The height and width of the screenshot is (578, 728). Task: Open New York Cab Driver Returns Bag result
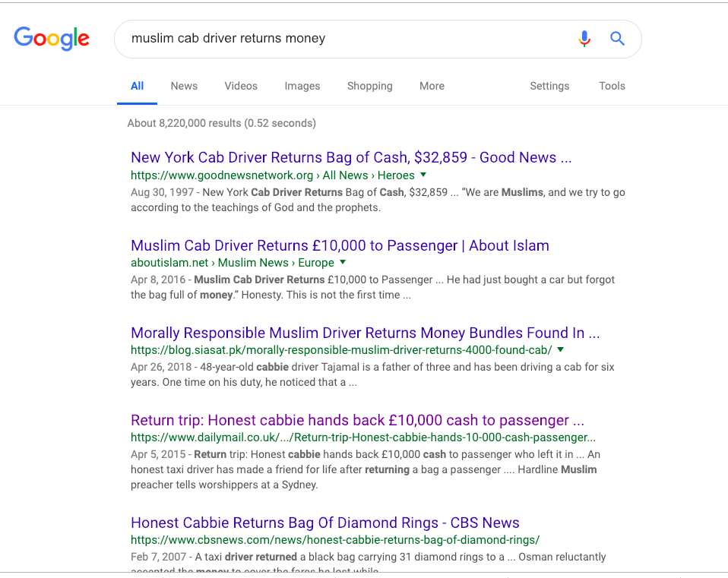350,157
